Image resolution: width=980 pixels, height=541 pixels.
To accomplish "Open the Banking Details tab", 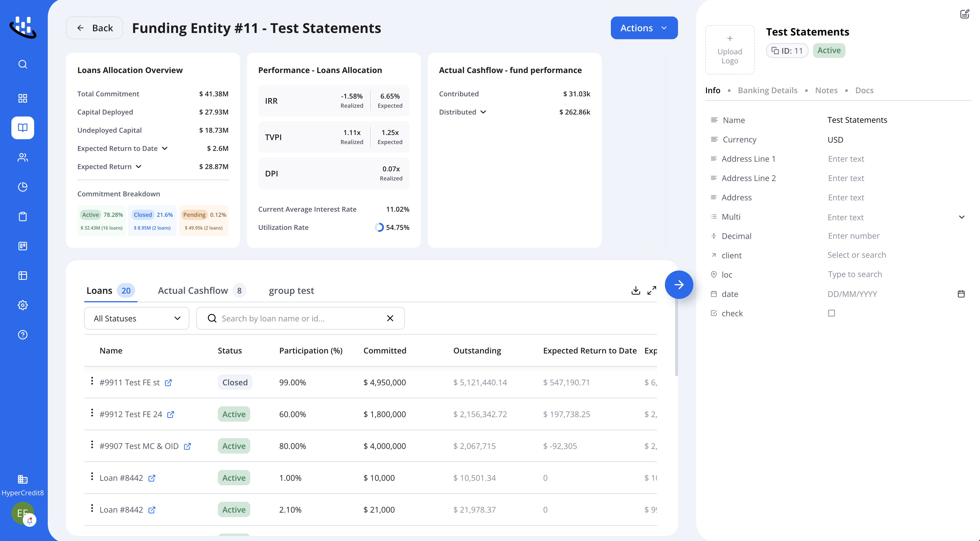I will (767, 90).
